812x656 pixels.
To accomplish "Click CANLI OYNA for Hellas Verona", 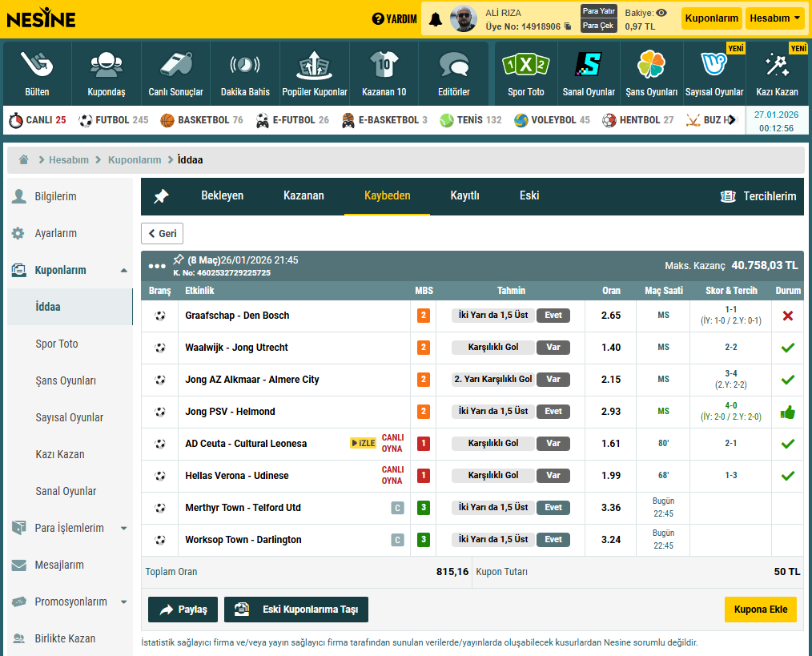I will pyautogui.click(x=392, y=475).
